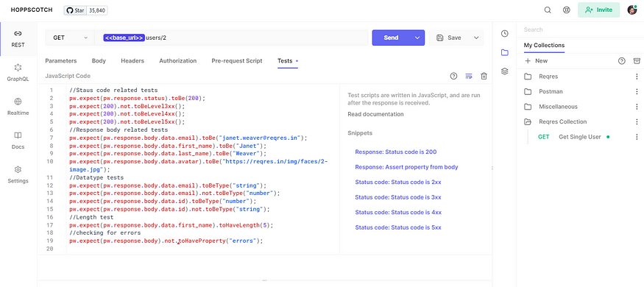Open the user profile avatar
The width and height of the screenshot is (644, 287).
632,10
